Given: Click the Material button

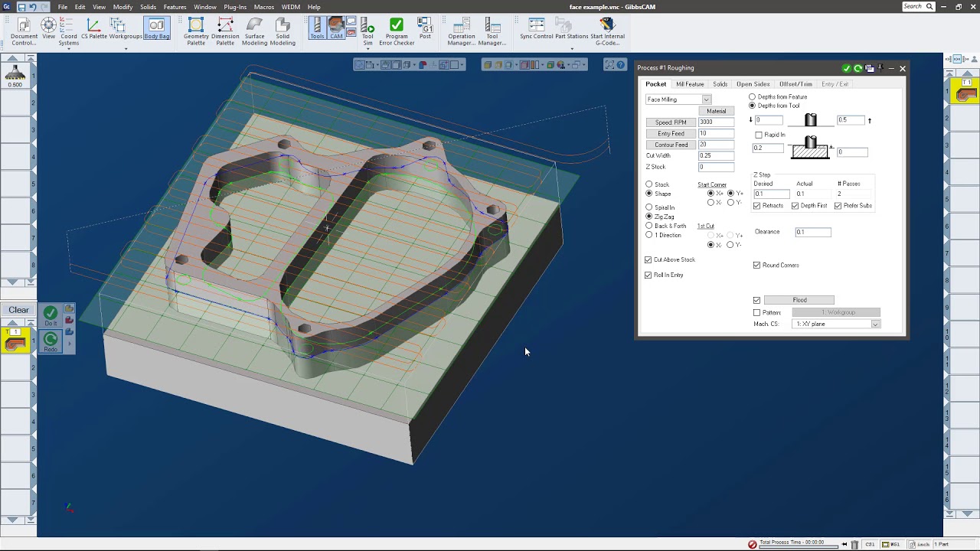Looking at the screenshot, I should point(717,111).
